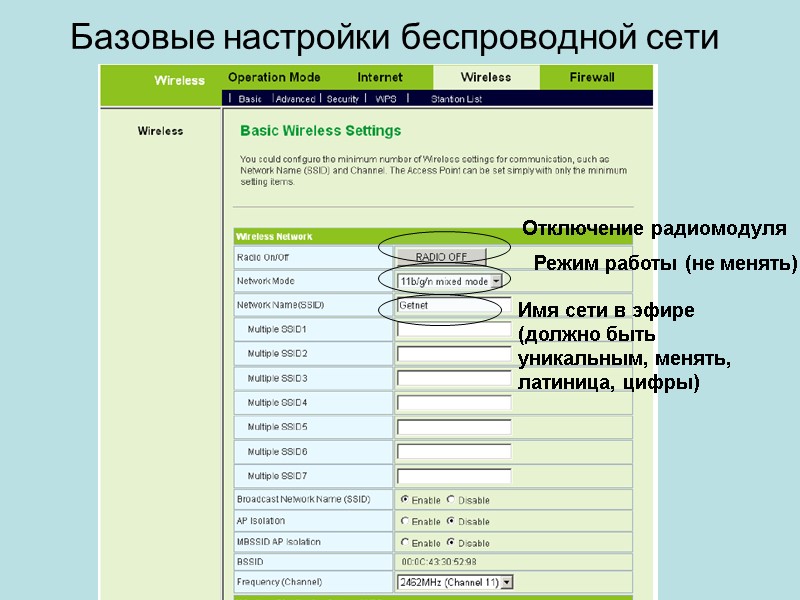The image size is (800, 600).
Task: Disable MBSSID AP Isolation
Action: tap(451, 543)
